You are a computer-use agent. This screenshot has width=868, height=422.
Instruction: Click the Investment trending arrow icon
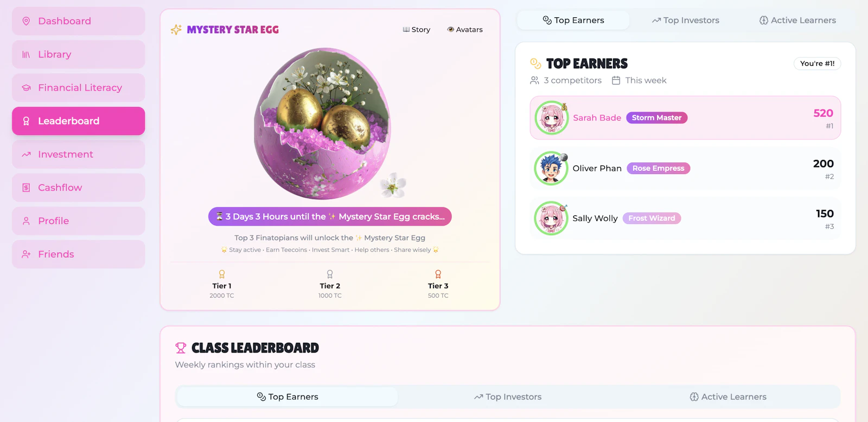pyautogui.click(x=26, y=155)
